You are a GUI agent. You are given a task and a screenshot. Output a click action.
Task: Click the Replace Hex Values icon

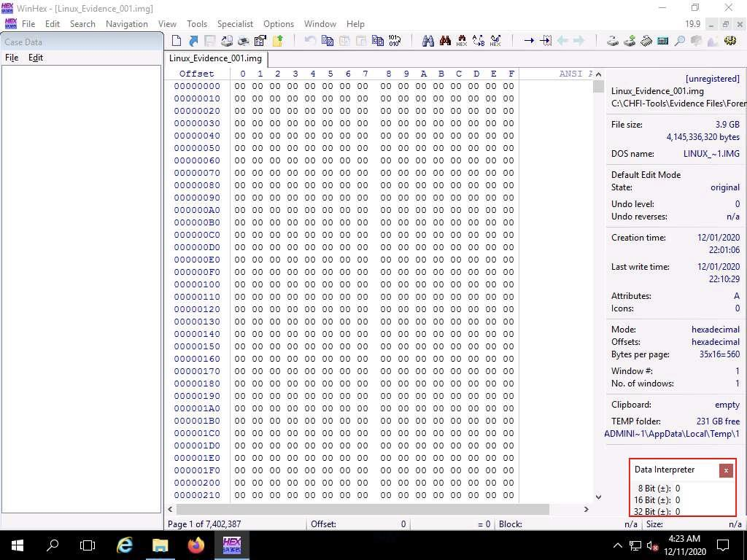(x=495, y=41)
